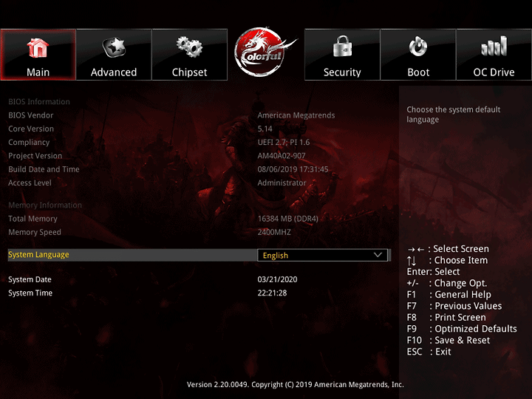Click the Administrator access level value
The width and height of the screenshot is (532, 399).
282,183
